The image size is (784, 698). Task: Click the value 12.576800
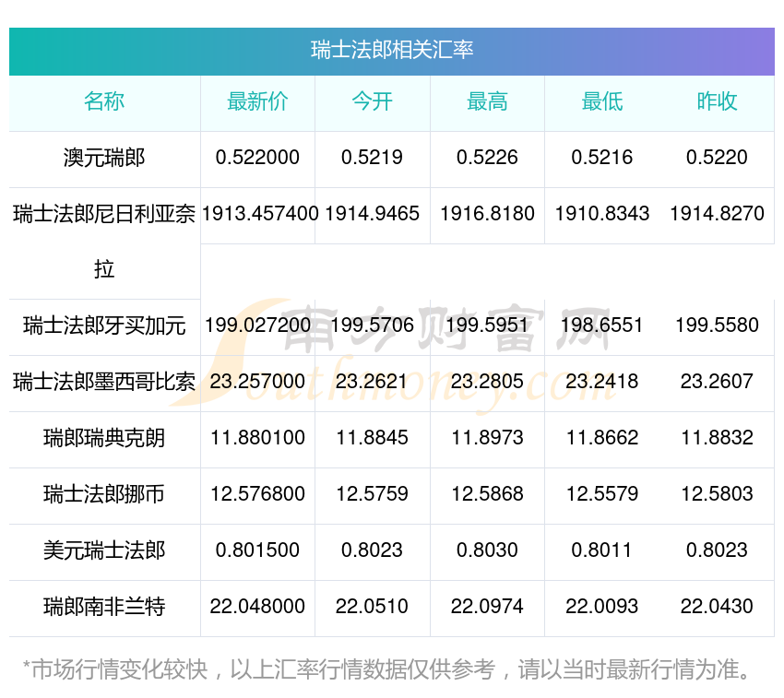click(257, 494)
